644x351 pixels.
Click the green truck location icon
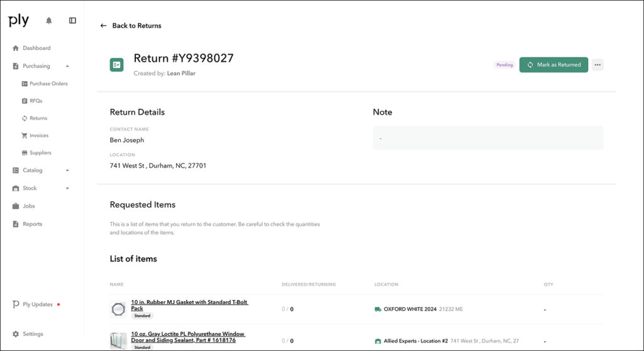[x=378, y=309]
